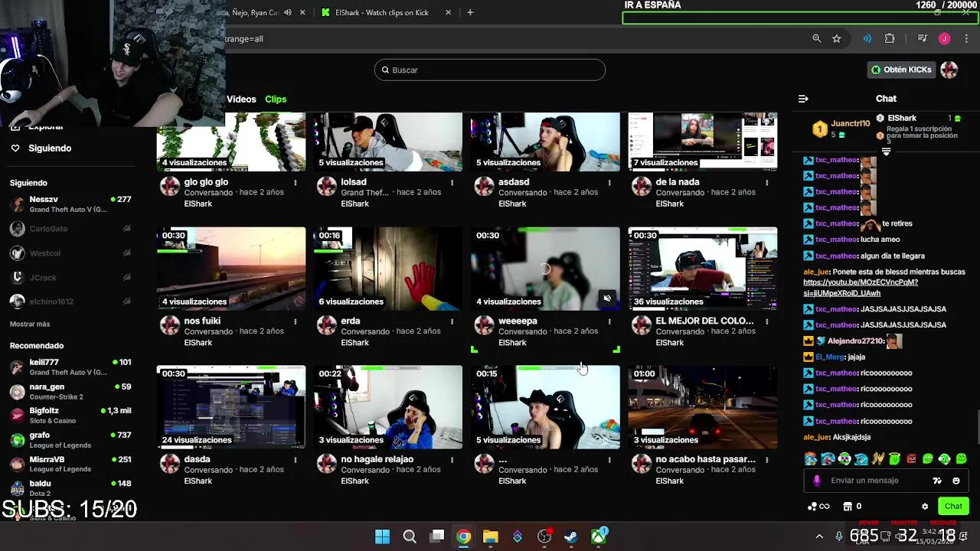Open a new browser tab
This screenshot has width=980, height=551.
tap(470, 12)
